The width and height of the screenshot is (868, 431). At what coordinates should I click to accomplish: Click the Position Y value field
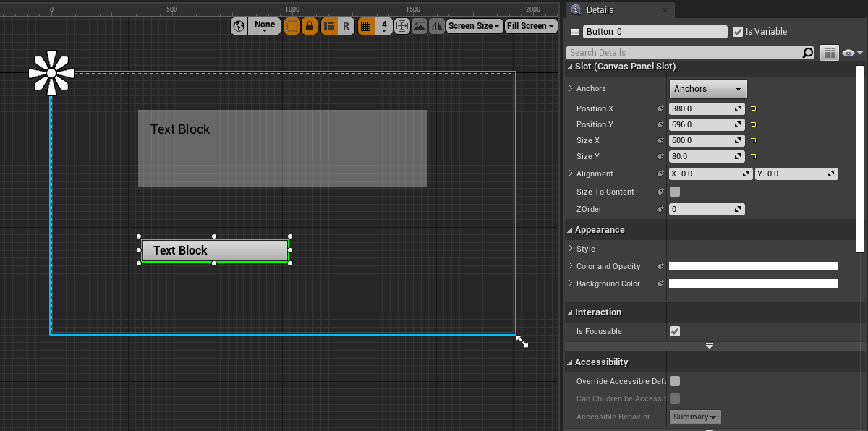[707, 124]
